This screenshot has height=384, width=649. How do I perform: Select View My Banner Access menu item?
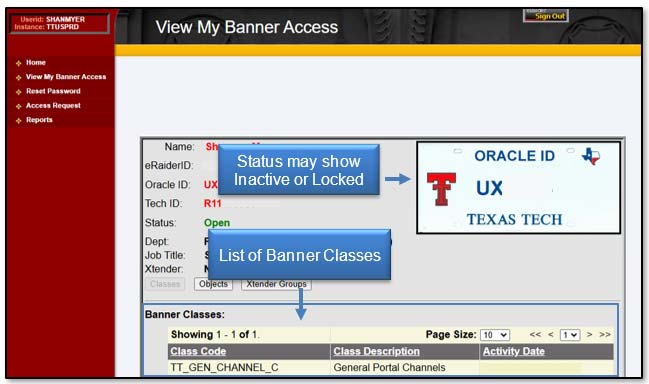pyautogui.click(x=66, y=77)
